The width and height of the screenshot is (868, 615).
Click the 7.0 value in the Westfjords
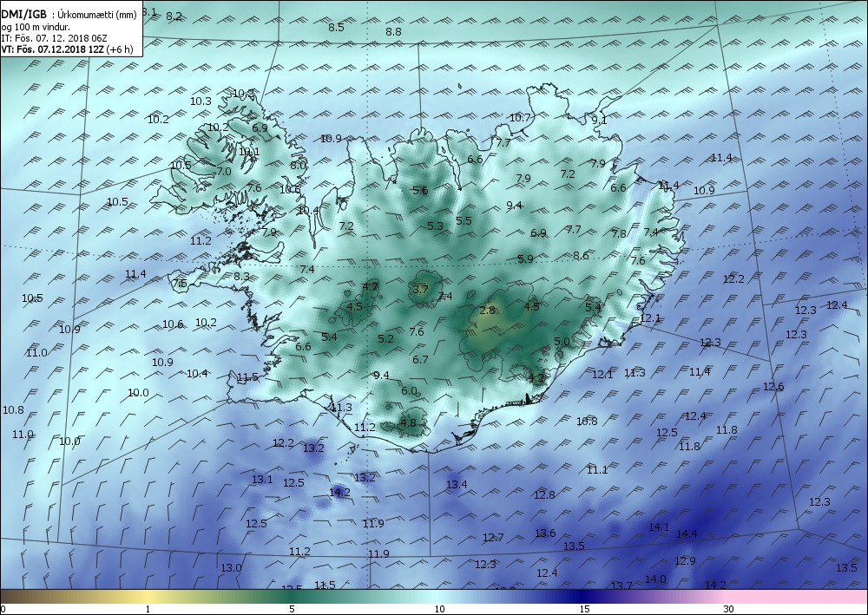point(224,172)
